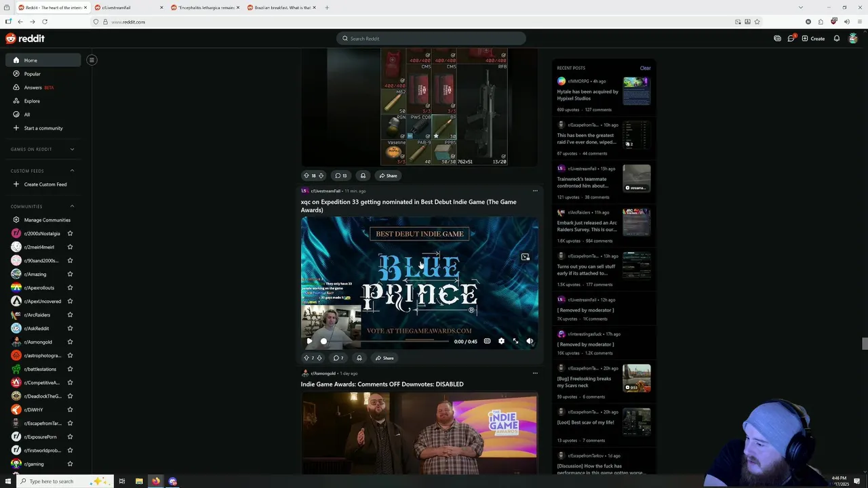
Task: Open comments on the xqc post
Action: pyautogui.click(x=338, y=358)
